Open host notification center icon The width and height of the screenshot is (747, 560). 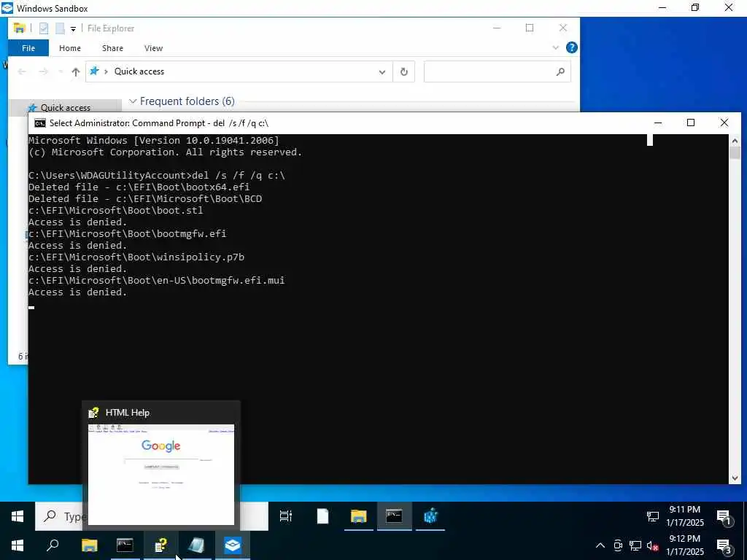tap(724, 546)
